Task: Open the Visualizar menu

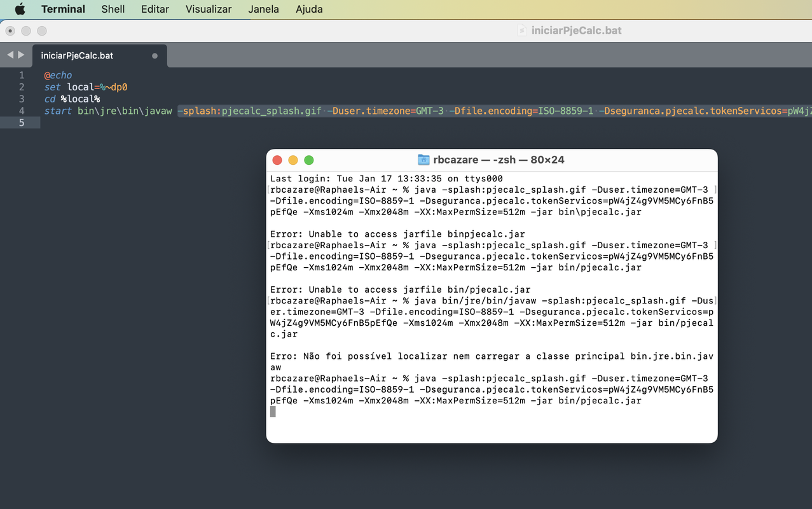Action: (209, 9)
